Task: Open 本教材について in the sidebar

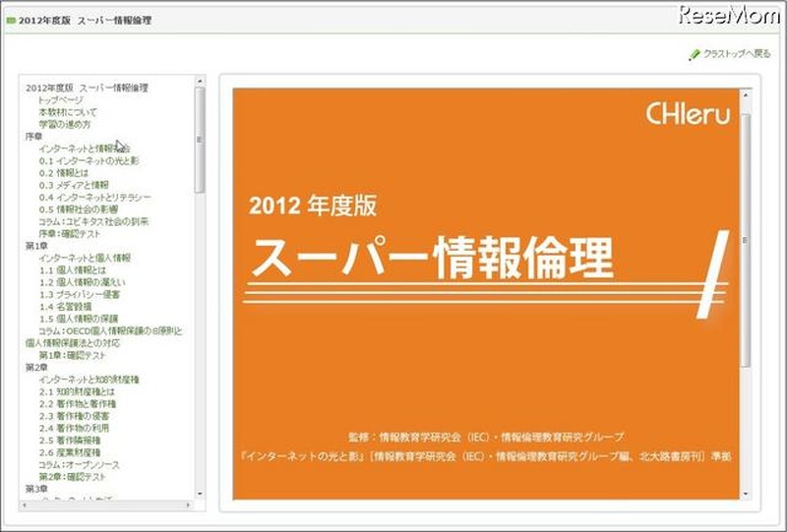Action: pos(68,112)
